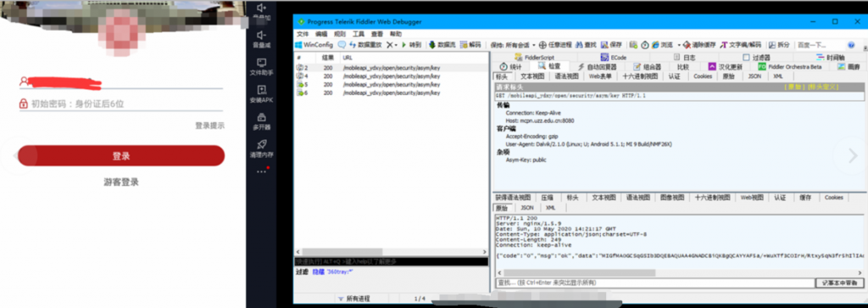Click the 文件助手 sidebar icon
The image size is (868, 308).
coord(262,66)
